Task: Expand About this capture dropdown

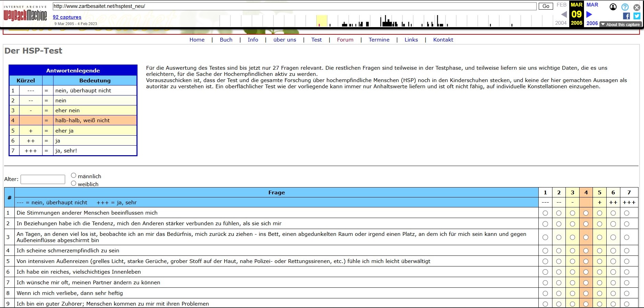Action: click(620, 24)
